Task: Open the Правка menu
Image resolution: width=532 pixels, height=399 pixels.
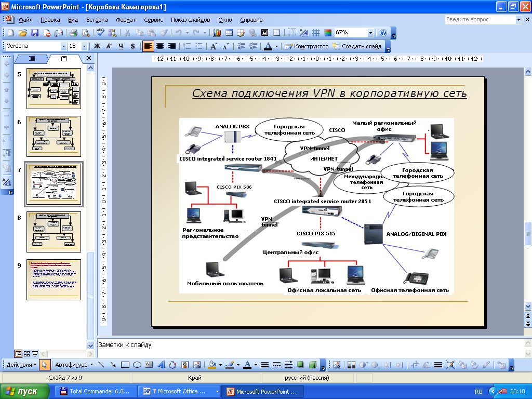Action: click(50, 20)
